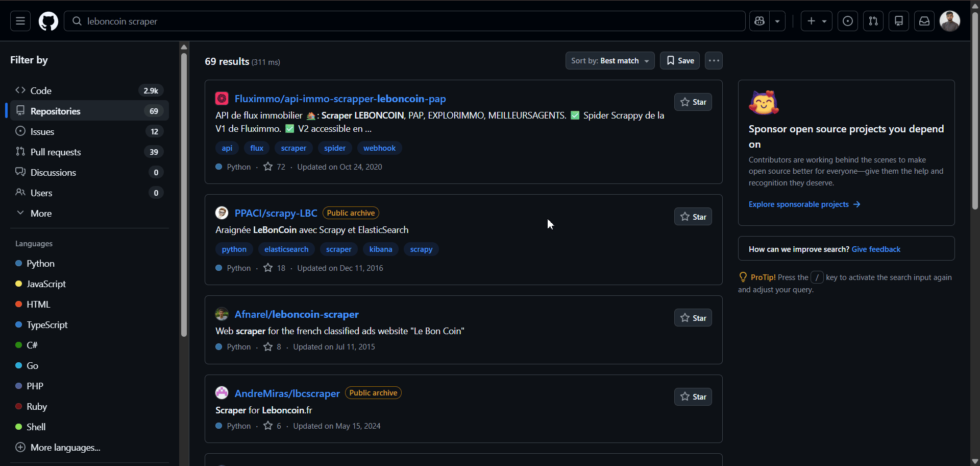The width and height of the screenshot is (980, 466).
Task: Star the AndreMiras/lbcscraper repository
Action: pyautogui.click(x=693, y=397)
